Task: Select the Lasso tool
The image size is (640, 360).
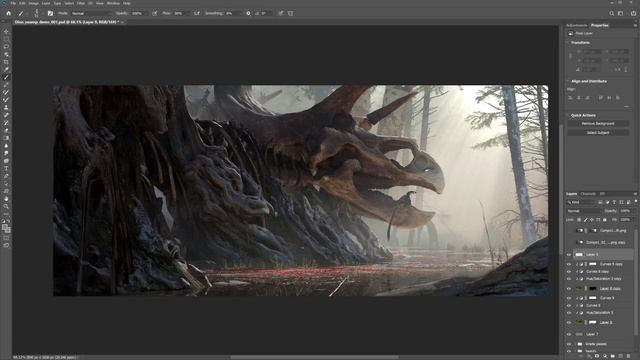Action: click(x=6, y=47)
